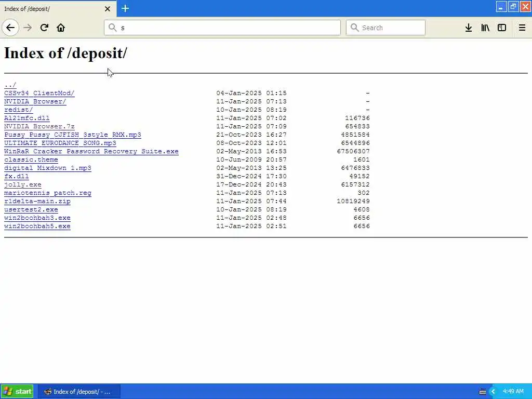
Task: Open the NVIDIA_Browser/ folder link
Action: pyautogui.click(x=35, y=101)
